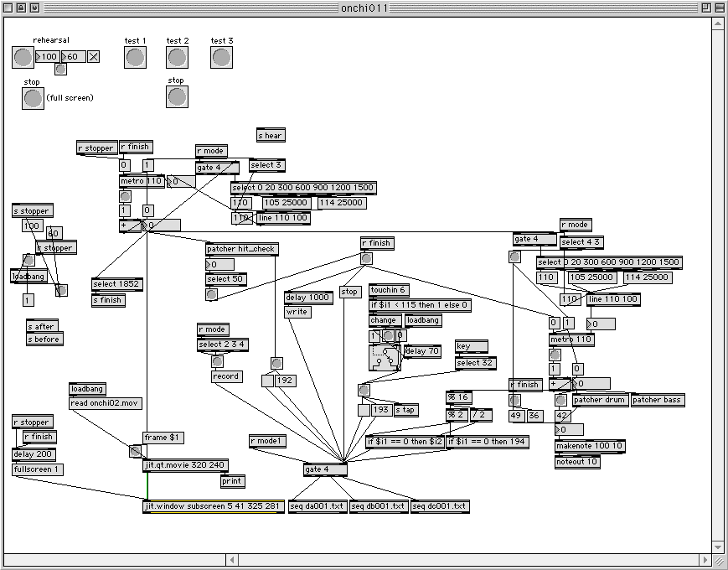This screenshot has height=570, width=728.
Task: Click the rehearsal number box showing 100
Action: (48, 57)
